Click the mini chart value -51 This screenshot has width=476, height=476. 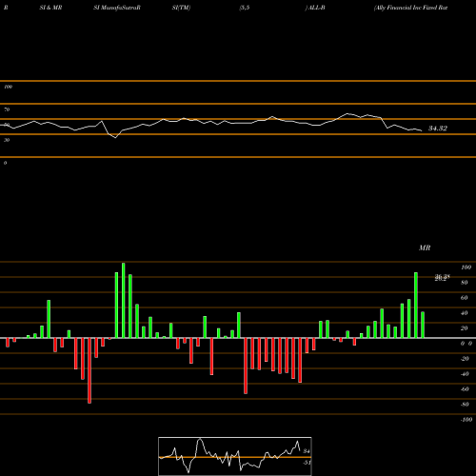click(x=307, y=463)
